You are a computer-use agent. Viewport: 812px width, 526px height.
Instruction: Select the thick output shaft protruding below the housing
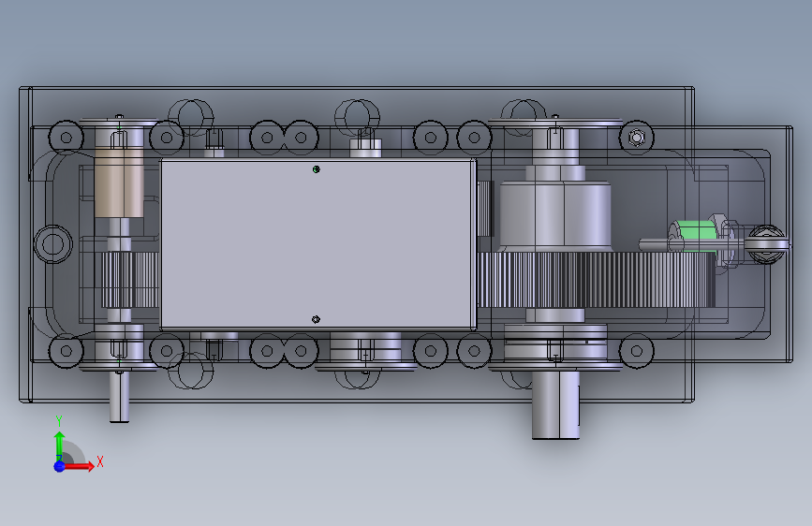click(555, 405)
